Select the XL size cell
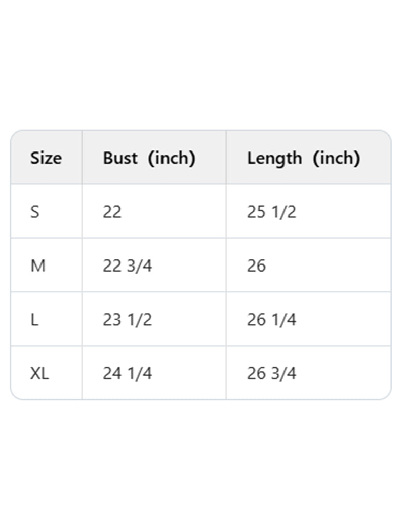This screenshot has height=532, width=405. tap(39, 374)
